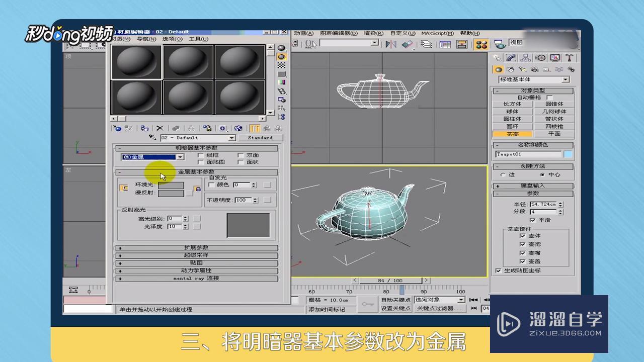644x362 pixels.
Task: Click the Show Map in Viewport cube icon
Action: coord(238,128)
